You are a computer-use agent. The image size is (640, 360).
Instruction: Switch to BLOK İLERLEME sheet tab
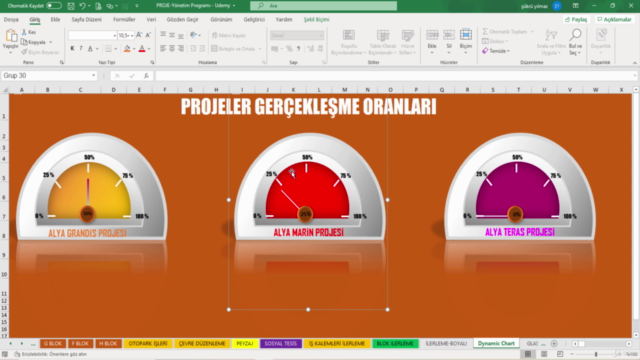[395, 343]
